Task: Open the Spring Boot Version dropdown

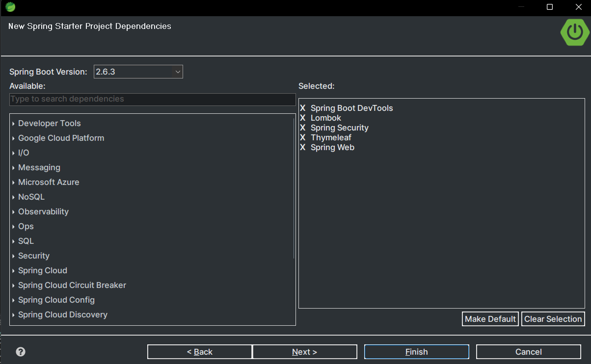Action: pos(138,72)
